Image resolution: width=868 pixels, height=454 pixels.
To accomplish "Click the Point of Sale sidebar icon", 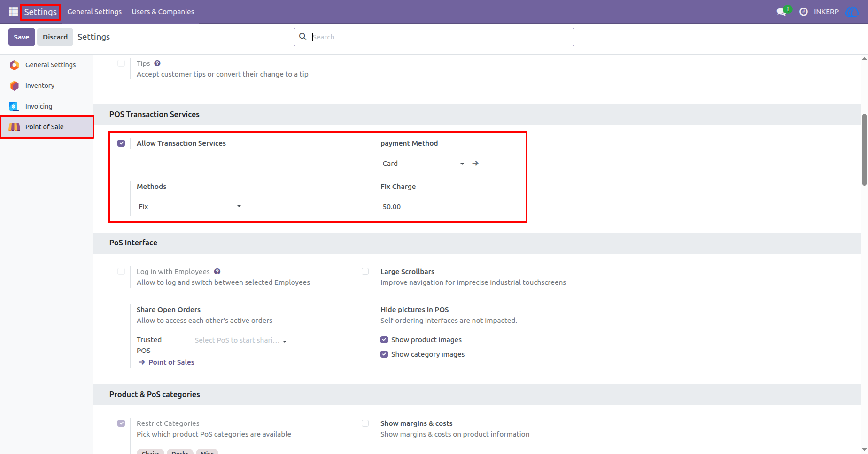I will tap(15, 127).
